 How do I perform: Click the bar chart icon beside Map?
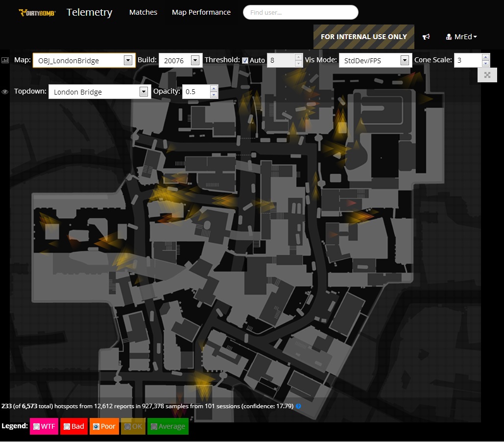[5, 60]
